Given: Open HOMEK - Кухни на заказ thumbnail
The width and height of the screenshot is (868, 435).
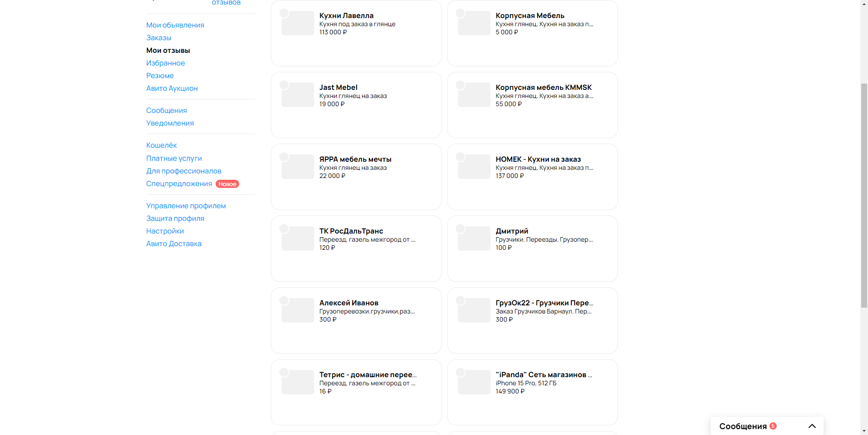Looking at the screenshot, I should pos(474,167).
